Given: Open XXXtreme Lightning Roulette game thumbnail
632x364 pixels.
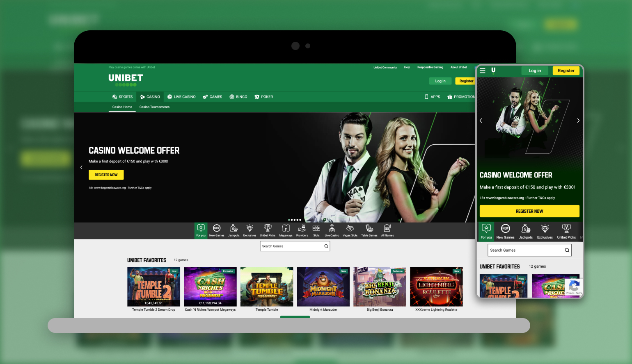Looking at the screenshot, I should click(x=436, y=287).
